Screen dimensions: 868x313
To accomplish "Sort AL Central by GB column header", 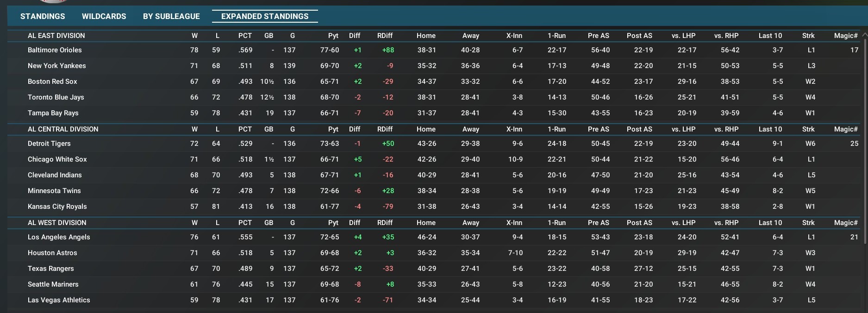I will 269,129.
